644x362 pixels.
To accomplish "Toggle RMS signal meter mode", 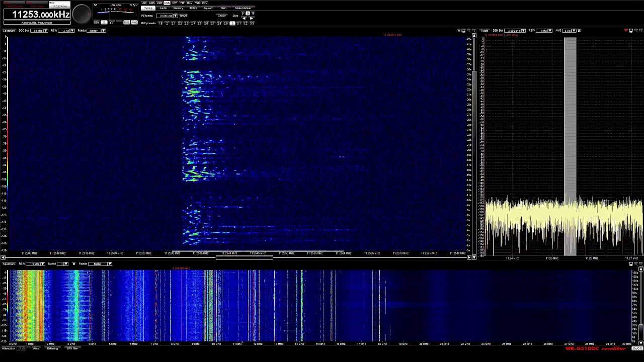I will (x=127, y=22).
